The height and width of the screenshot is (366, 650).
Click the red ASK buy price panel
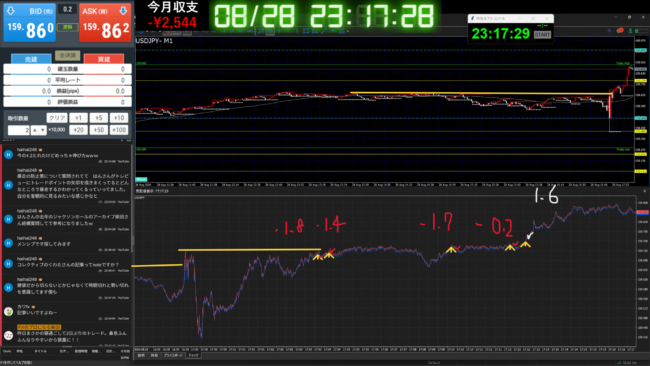pos(105,22)
